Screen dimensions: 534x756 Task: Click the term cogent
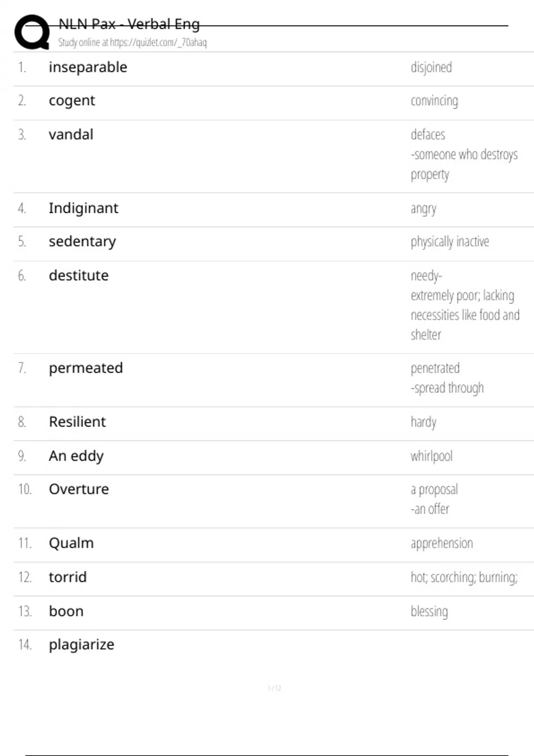click(x=72, y=101)
